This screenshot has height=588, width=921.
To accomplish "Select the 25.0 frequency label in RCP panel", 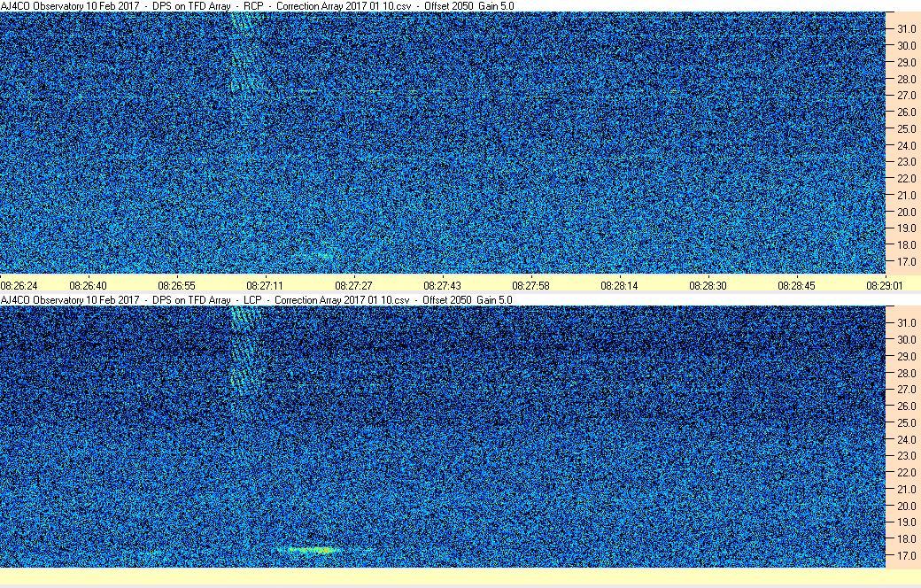I will coord(906,128).
